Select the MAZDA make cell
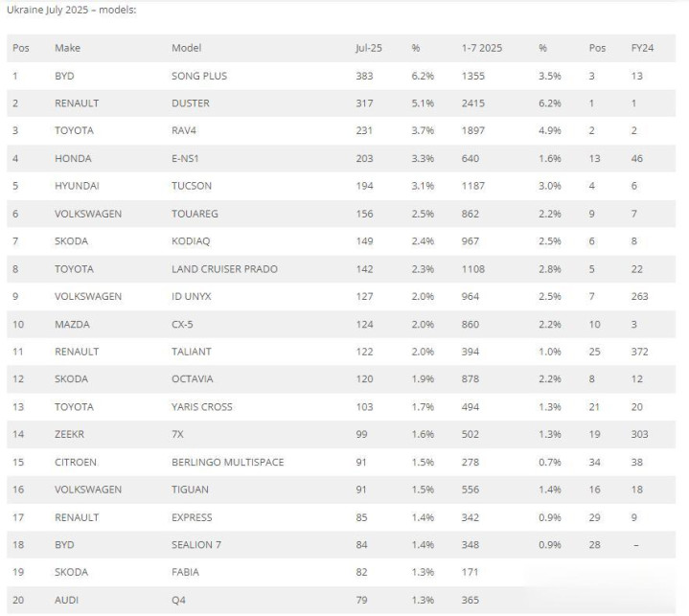Image resolution: width=689 pixels, height=616 pixels. pyautogui.click(x=72, y=324)
